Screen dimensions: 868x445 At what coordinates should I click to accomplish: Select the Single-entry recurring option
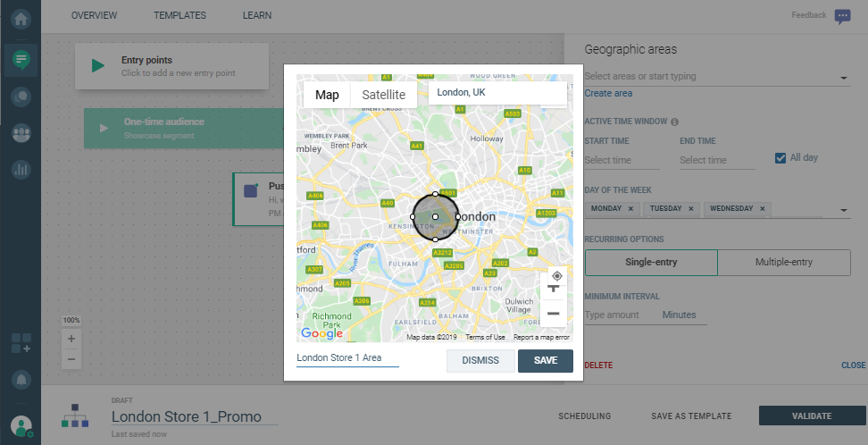651,263
